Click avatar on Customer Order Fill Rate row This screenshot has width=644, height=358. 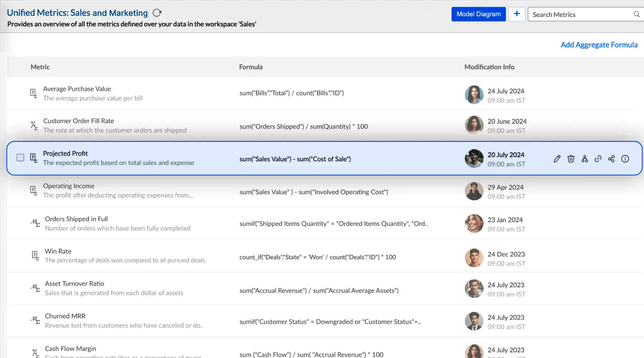point(474,125)
